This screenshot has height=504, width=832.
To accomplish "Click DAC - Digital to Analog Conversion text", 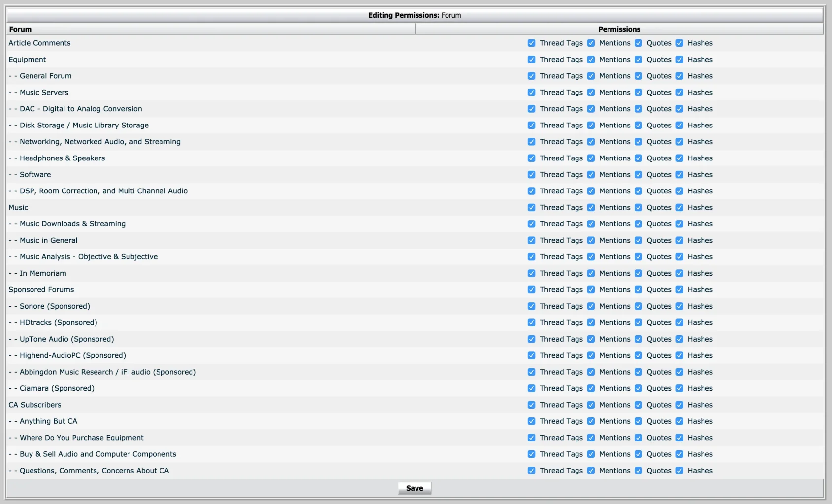I will (81, 109).
